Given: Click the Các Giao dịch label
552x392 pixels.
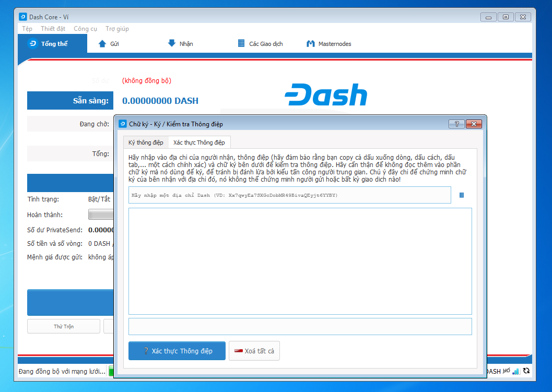Looking at the screenshot, I should pyautogui.click(x=266, y=44).
